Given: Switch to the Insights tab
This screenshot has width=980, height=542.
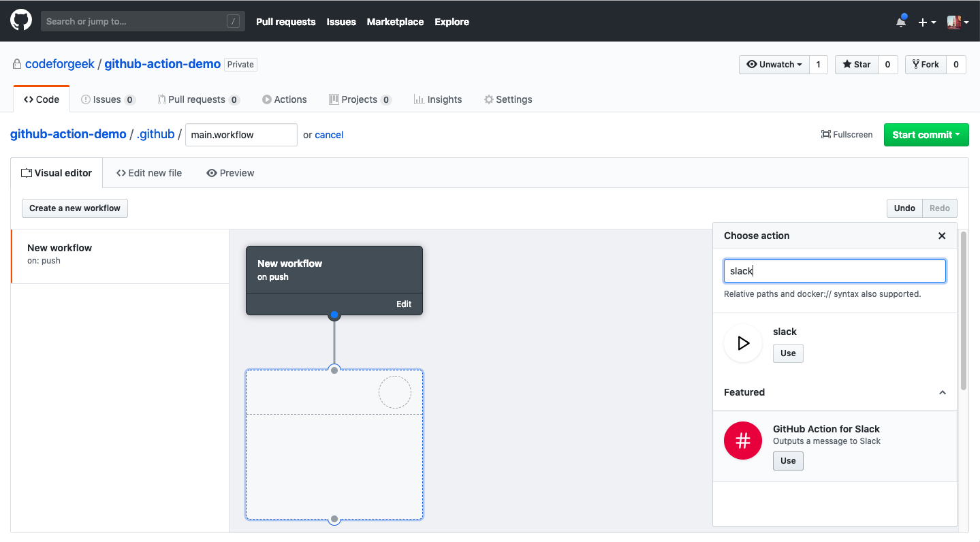Looking at the screenshot, I should pos(438,99).
